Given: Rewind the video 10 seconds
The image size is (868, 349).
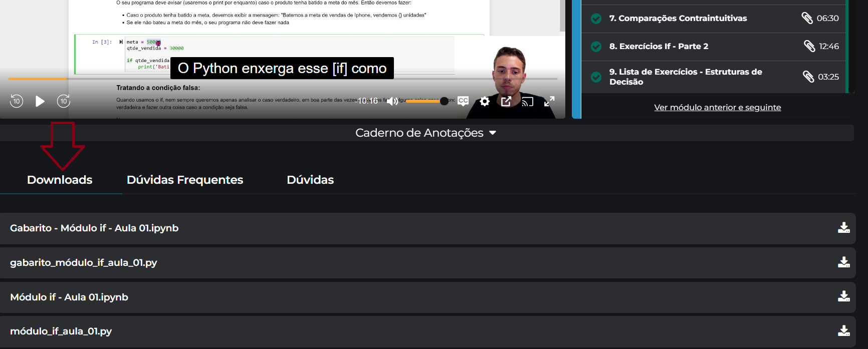Looking at the screenshot, I should tap(17, 101).
